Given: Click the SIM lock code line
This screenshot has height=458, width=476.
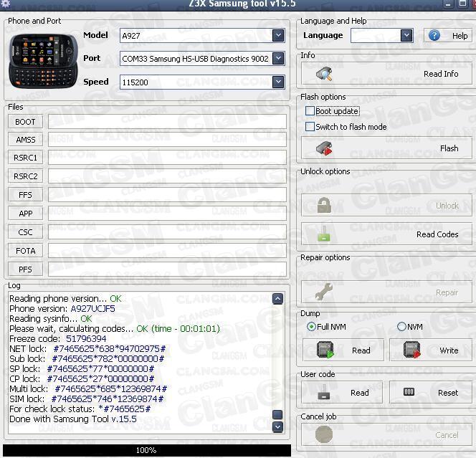Looking at the screenshot, I should (87, 399).
